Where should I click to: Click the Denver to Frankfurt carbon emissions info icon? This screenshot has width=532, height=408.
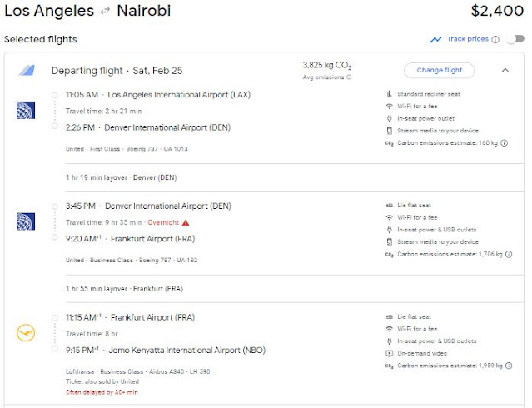tap(508, 254)
